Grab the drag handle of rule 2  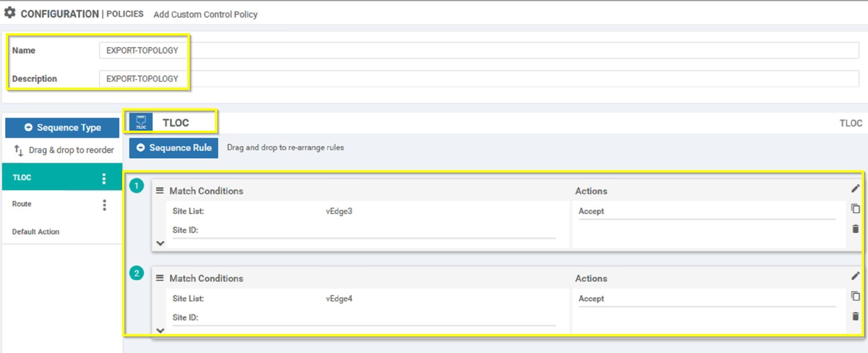pyautogui.click(x=160, y=277)
